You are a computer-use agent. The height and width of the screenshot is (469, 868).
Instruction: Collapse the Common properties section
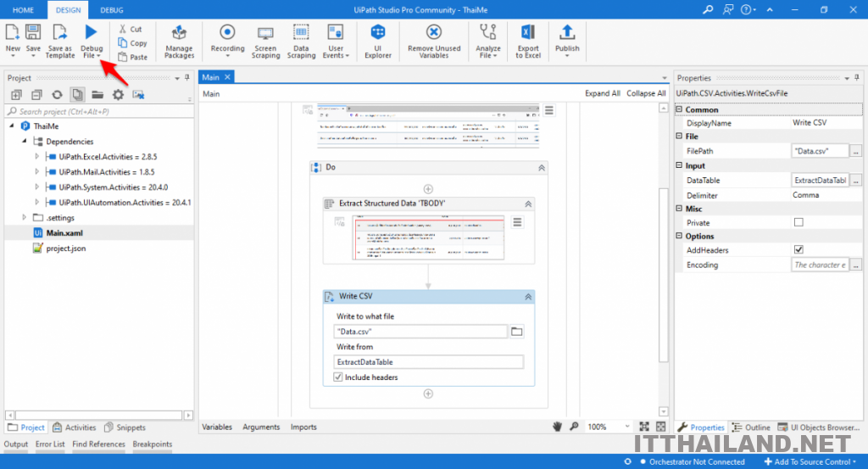(x=679, y=109)
